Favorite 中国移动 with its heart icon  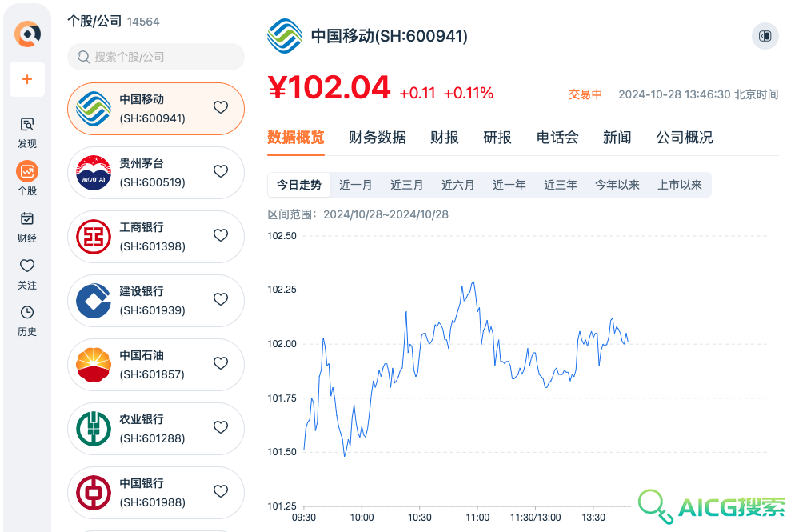tap(221, 107)
